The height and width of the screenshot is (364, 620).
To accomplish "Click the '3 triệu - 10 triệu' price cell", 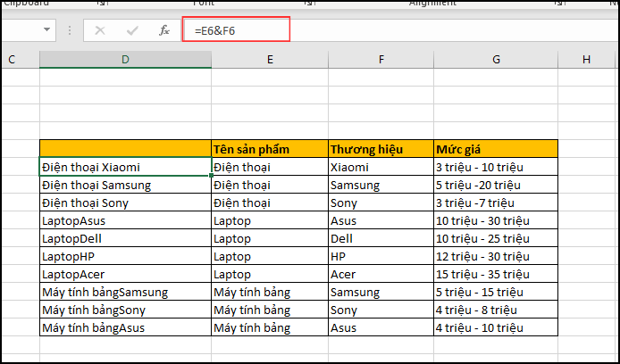I will tap(496, 167).
